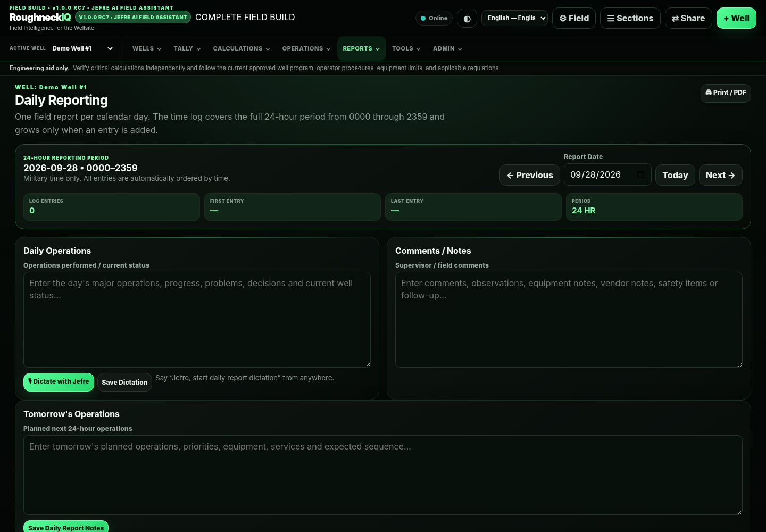Click the First Entry stat card
Viewport: 766px width, 532px height.
click(293, 206)
